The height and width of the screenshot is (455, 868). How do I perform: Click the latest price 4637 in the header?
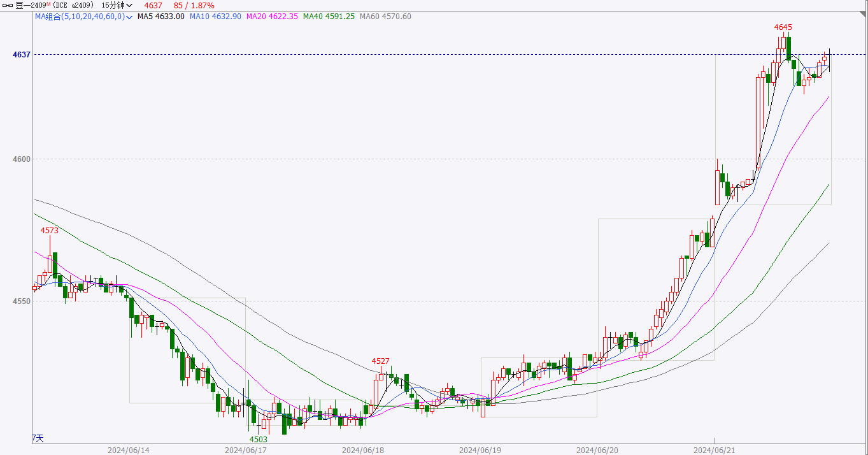click(x=153, y=5)
